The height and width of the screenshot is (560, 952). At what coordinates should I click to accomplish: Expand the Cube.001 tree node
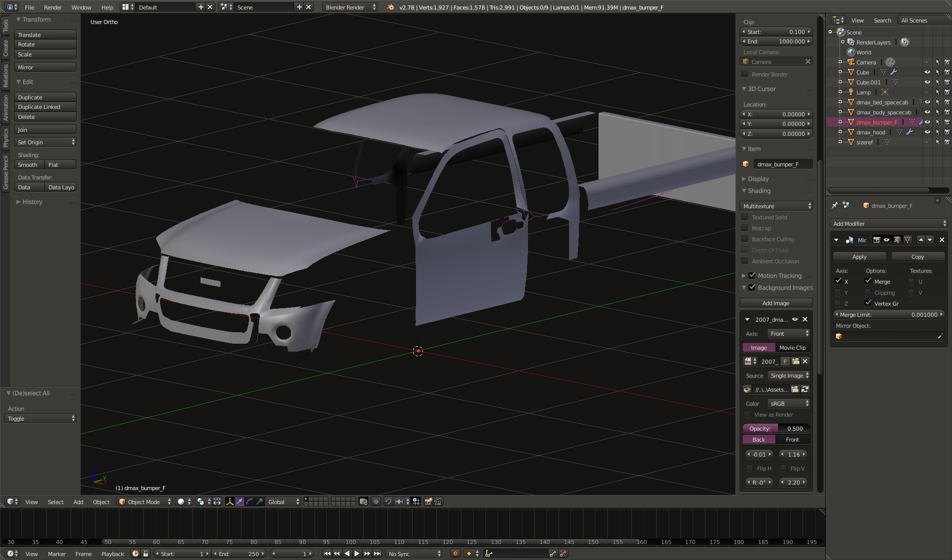(x=840, y=82)
